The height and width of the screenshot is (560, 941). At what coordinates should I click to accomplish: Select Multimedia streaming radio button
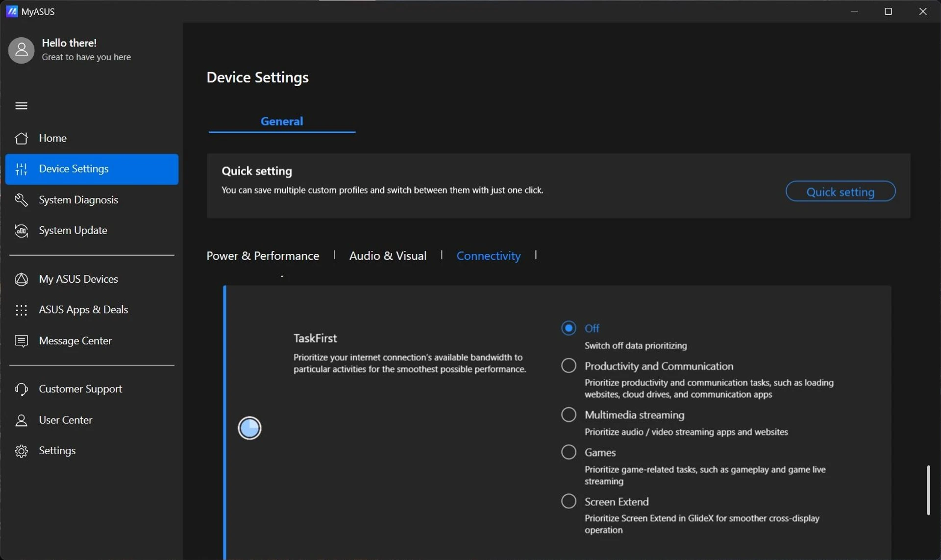click(x=569, y=414)
